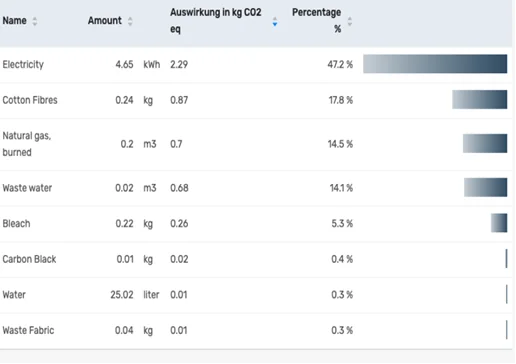
Task: Click the liter unit in Water row
Action: (x=151, y=295)
